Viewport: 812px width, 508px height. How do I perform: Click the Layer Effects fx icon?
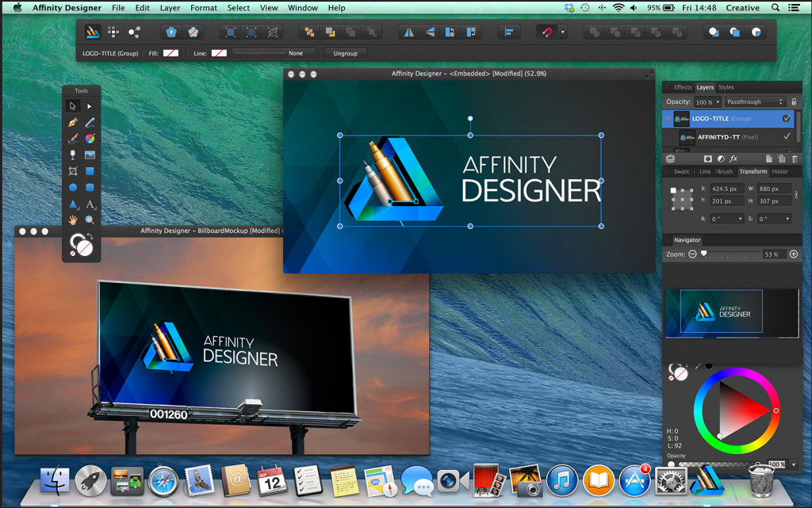pos(733,159)
